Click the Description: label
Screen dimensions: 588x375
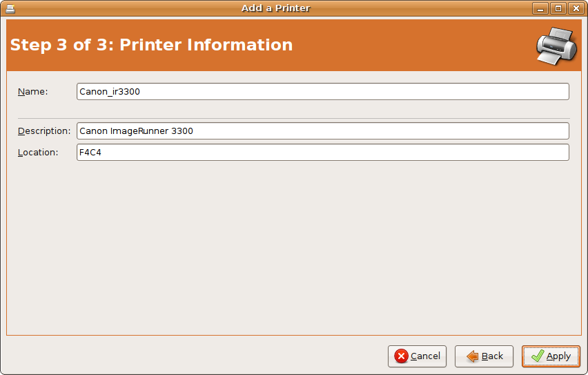44,131
